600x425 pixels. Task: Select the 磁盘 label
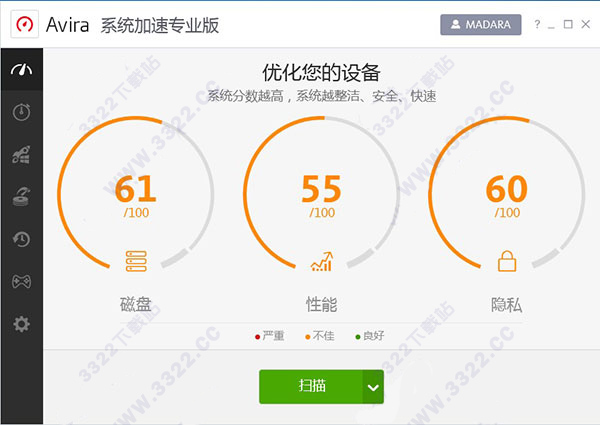tap(135, 305)
